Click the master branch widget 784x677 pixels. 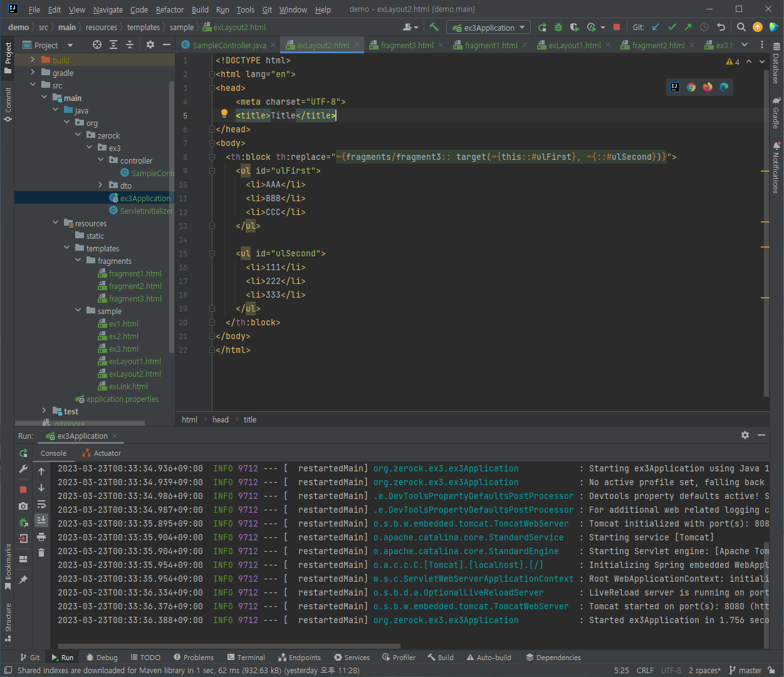[x=745, y=670]
